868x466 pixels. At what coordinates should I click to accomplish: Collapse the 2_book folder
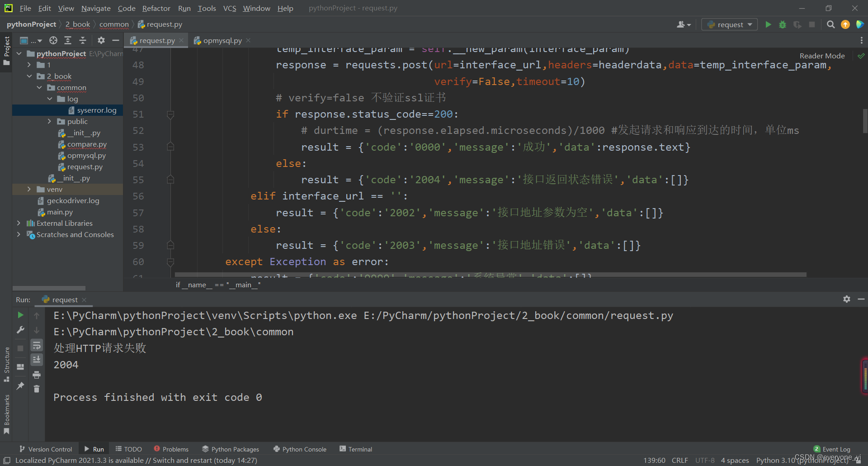tap(29, 76)
